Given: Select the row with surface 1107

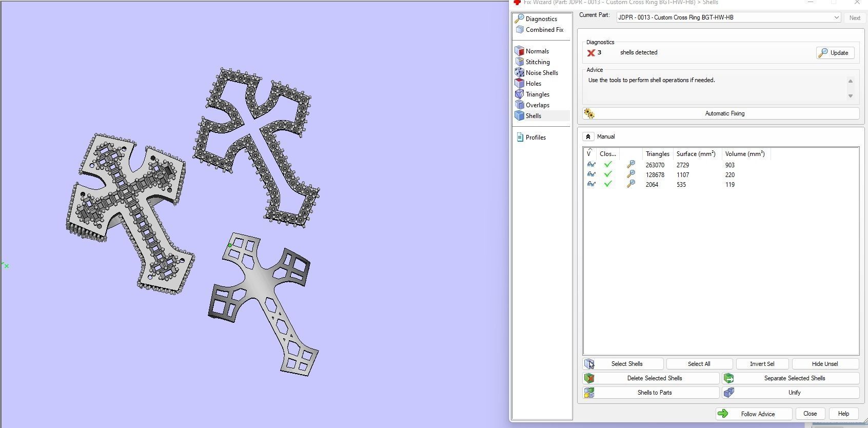Looking at the screenshot, I should click(x=721, y=175).
